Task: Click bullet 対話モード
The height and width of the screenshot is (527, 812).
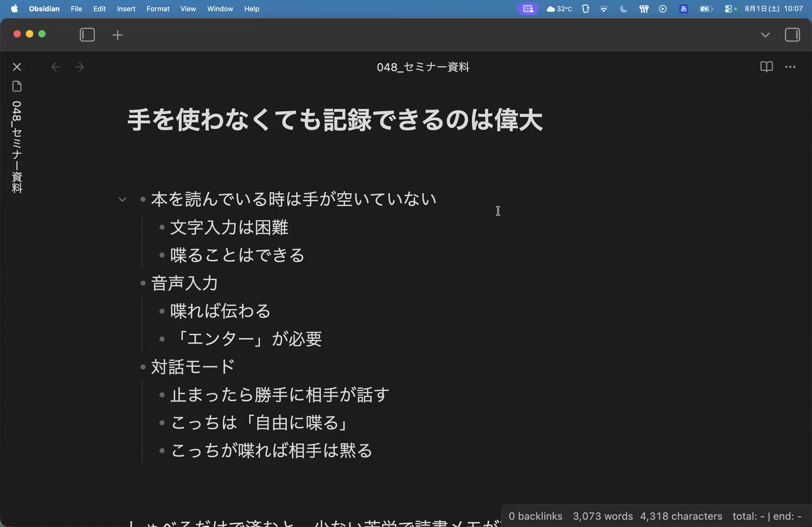Action: pos(193,367)
